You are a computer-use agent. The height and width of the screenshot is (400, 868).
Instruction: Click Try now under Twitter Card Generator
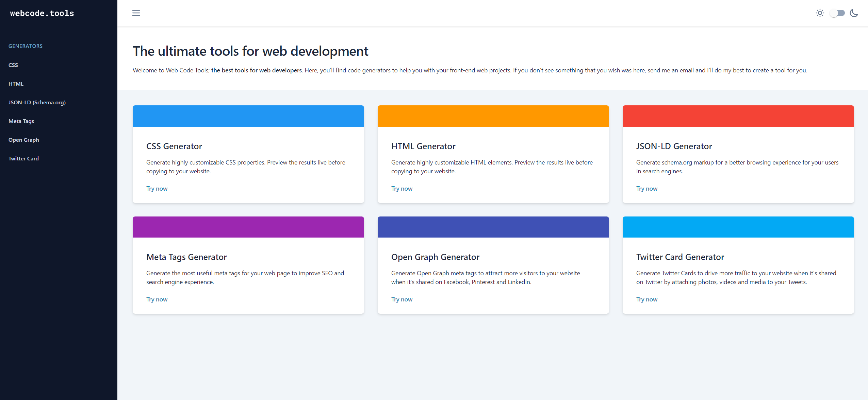point(646,299)
